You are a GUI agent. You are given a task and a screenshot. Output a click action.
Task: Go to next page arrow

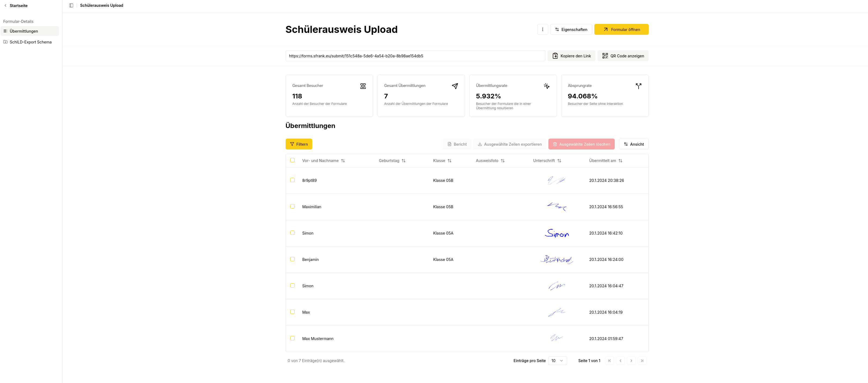[x=631, y=361]
